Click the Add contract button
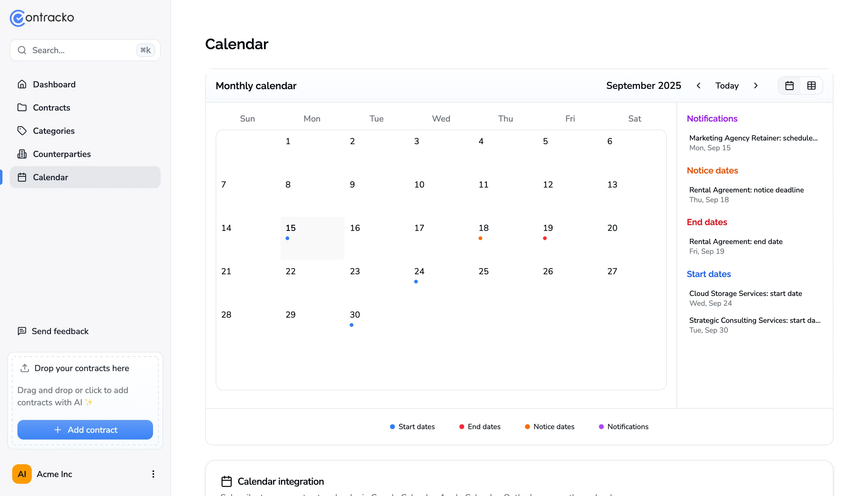Viewport: 868px width, 496px height. click(x=85, y=429)
